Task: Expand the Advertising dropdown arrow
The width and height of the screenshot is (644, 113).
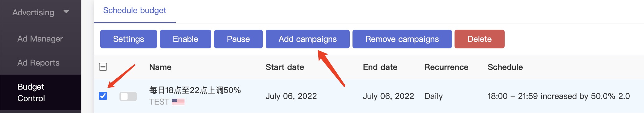Action: click(66, 12)
